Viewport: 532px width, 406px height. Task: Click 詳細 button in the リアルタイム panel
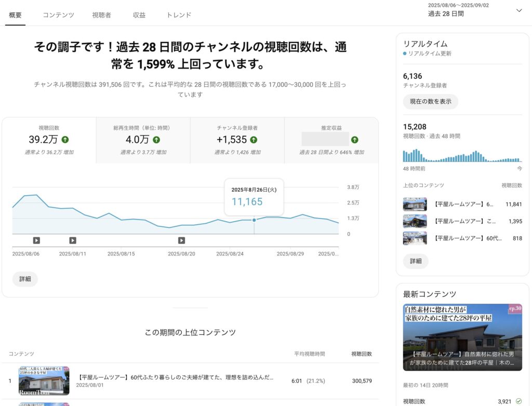[416, 261]
